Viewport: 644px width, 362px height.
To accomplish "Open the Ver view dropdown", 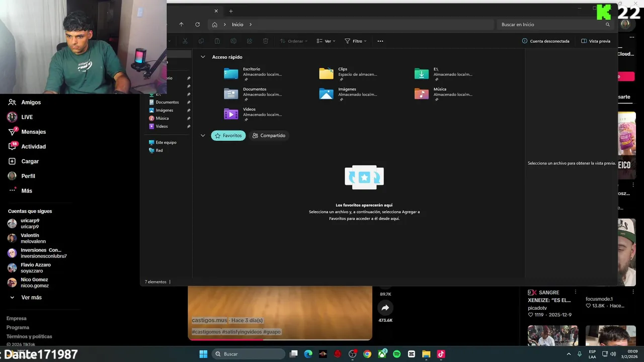I will [x=326, y=41].
